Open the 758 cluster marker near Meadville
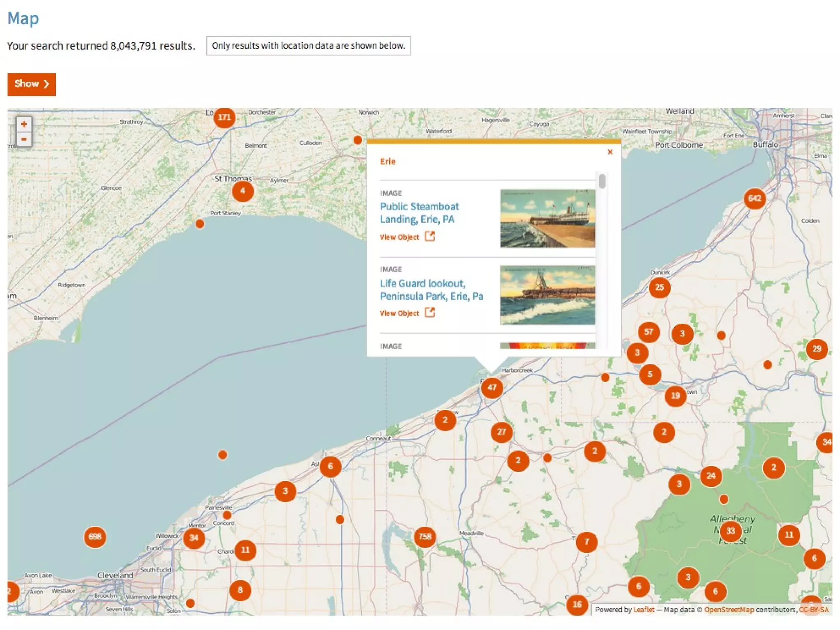Screen dimensions: 840x630 tap(425, 536)
